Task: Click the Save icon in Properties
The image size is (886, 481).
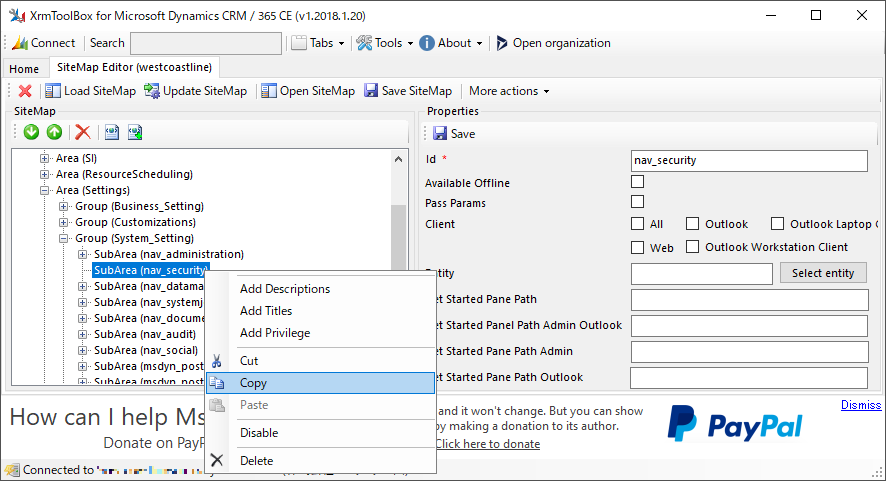Action: point(440,134)
